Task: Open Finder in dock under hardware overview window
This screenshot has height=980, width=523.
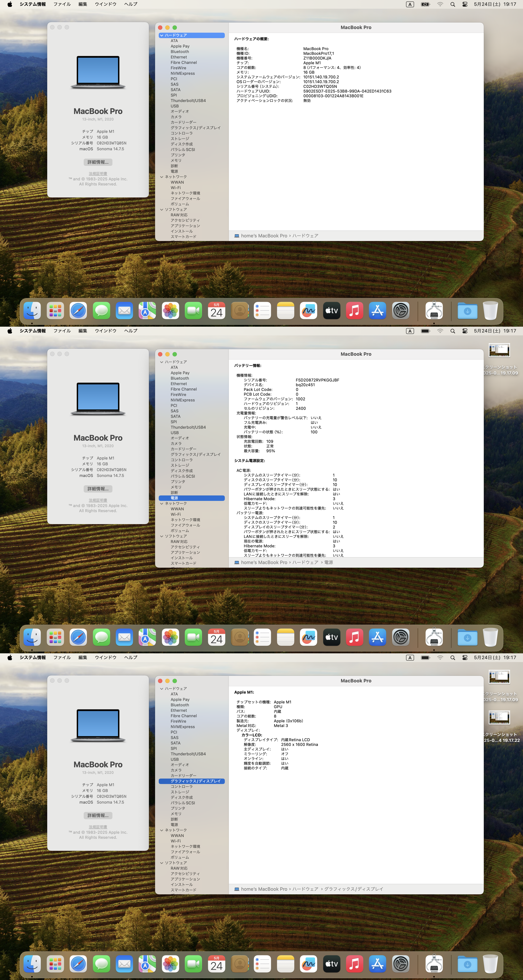Action: [x=32, y=311]
